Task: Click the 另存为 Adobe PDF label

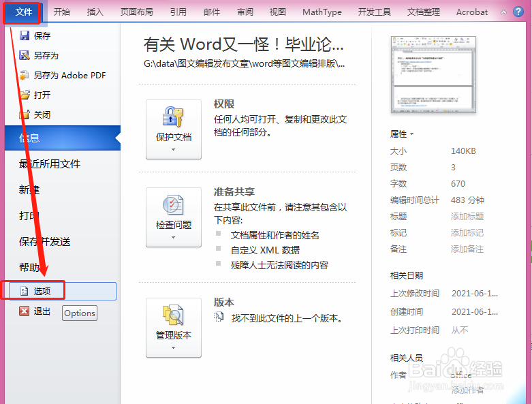Action: click(70, 75)
